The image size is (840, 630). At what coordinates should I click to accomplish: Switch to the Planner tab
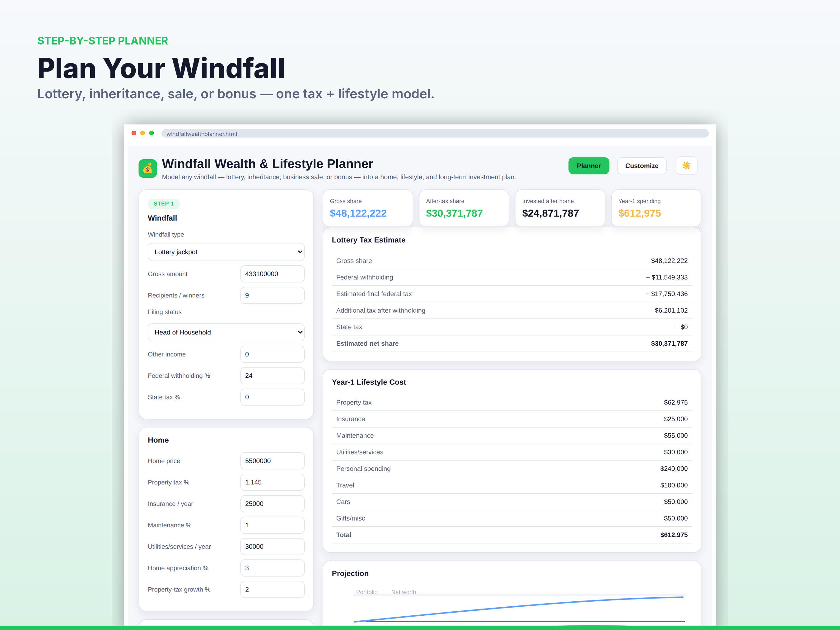pos(589,166)
